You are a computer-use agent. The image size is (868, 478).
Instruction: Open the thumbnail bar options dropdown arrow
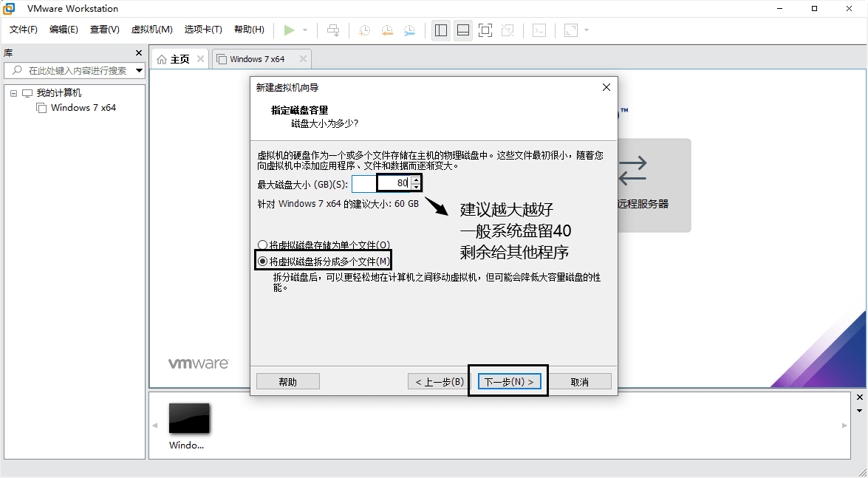[x=860, y=411]
